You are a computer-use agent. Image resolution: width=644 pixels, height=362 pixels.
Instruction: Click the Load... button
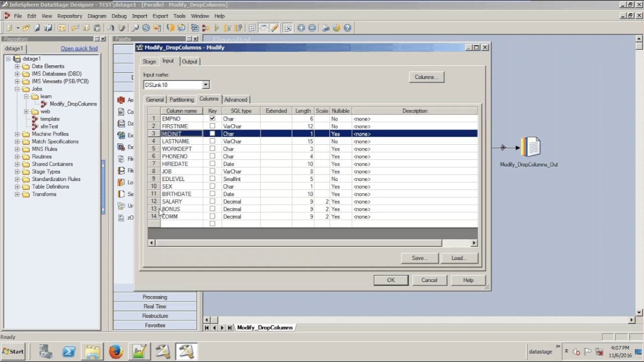pyautogui.click(x=459, y=258)
